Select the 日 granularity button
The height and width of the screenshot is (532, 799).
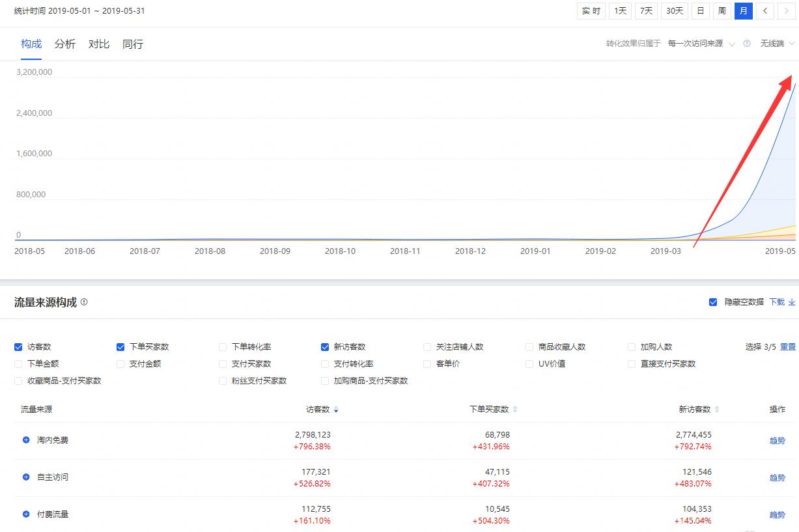click(701, 11)
